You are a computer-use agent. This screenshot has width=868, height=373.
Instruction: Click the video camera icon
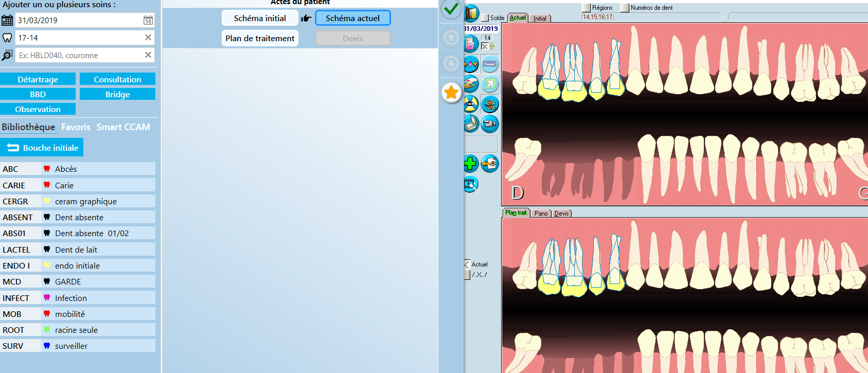pyautogui.click(x=490, y=123)
